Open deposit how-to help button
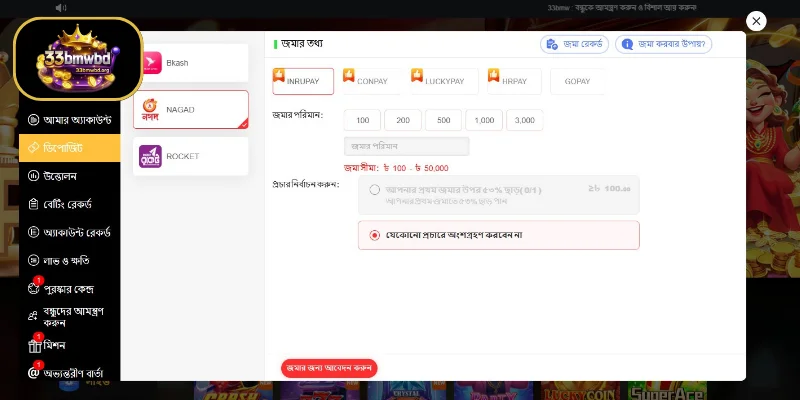The height and width of the screenshot is (400, 800). (x=663, y=44)
